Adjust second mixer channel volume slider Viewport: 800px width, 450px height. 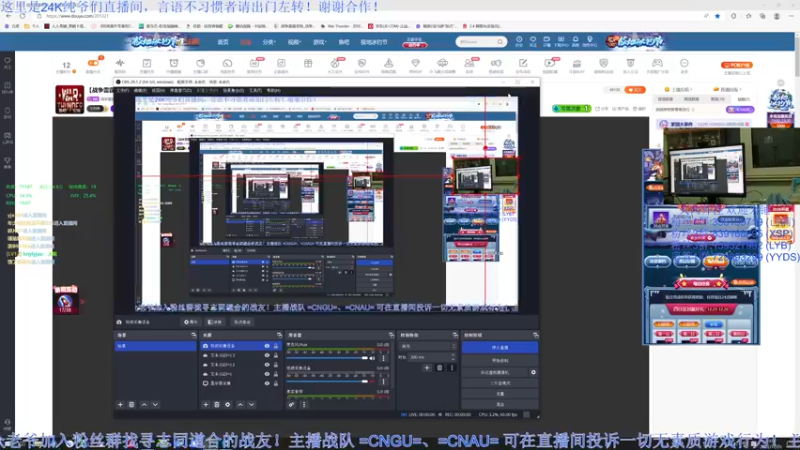(x=328, y=382)
